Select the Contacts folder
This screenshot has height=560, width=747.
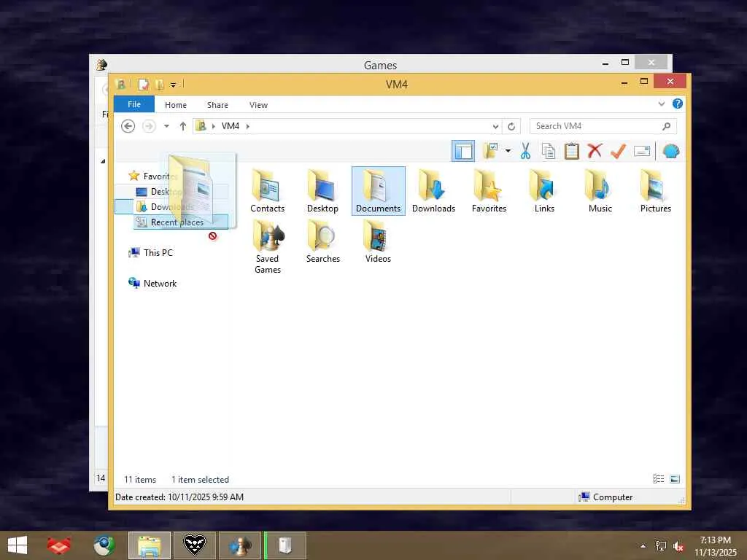[x=267, y=190]
